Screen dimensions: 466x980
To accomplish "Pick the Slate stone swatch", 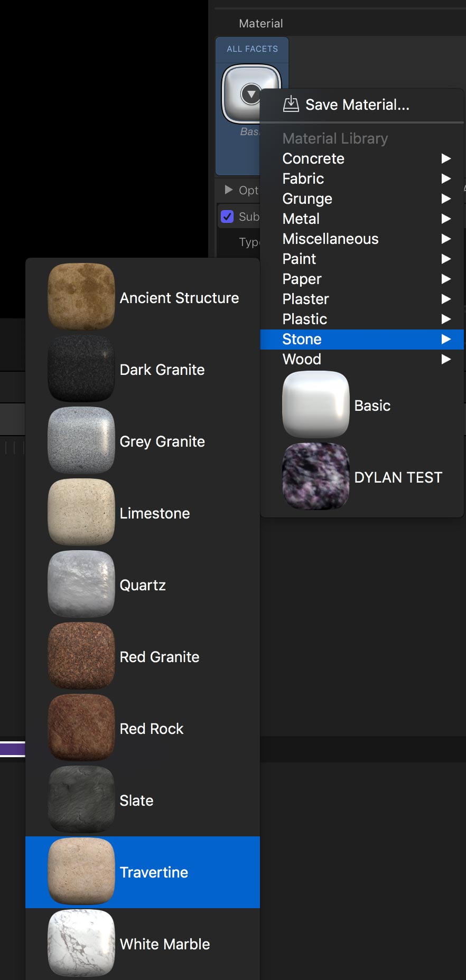I will [81, 799].
